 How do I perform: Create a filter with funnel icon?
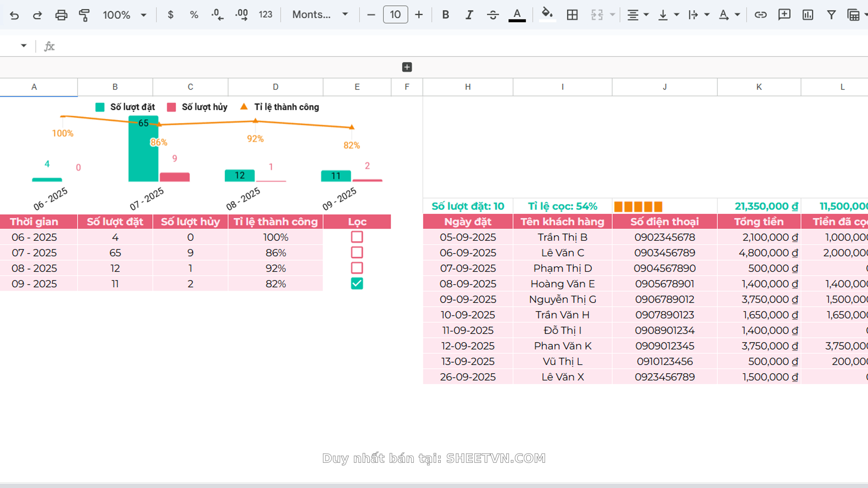click(831, 15)
